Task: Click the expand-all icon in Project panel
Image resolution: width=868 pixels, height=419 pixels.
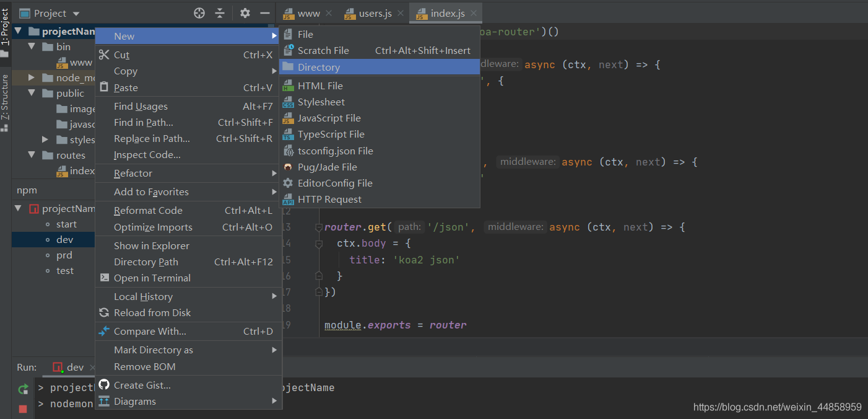Action: (x=220, y=12)
